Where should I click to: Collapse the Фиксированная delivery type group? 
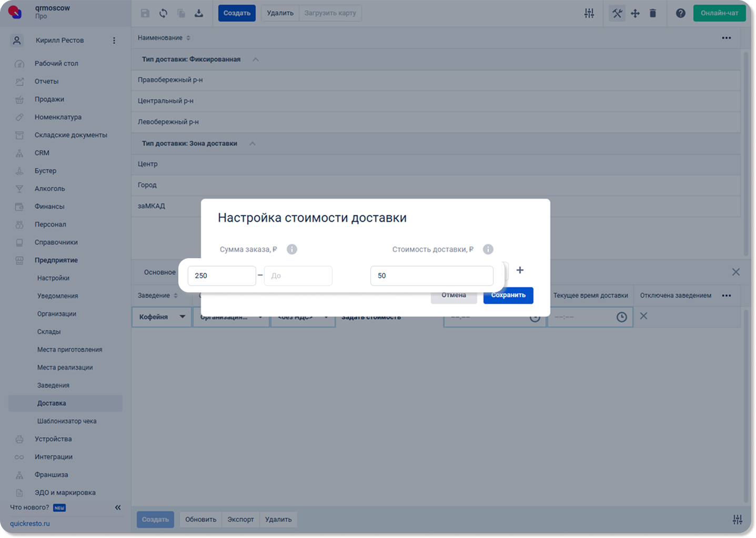click(x=256, y=59)
